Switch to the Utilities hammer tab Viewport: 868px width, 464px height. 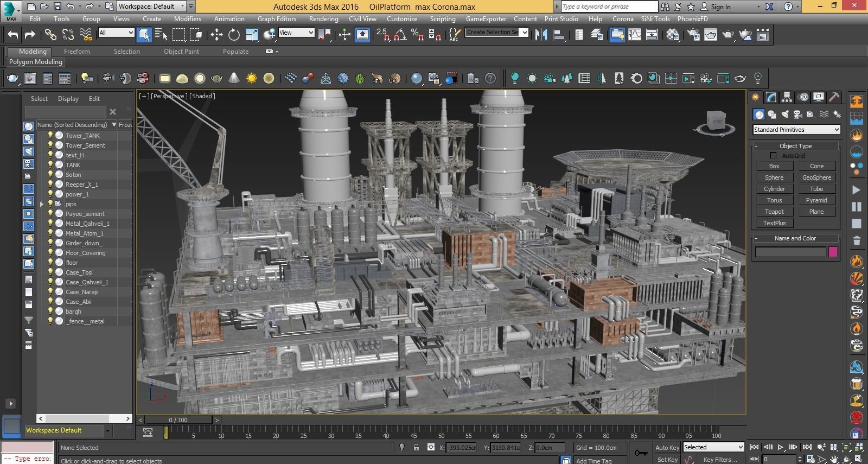click(834, 97)
